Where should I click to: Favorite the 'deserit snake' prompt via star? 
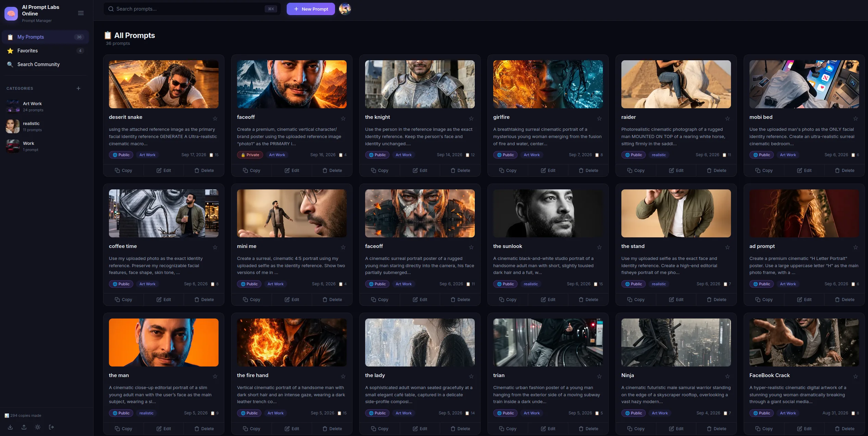pos(215,119)
